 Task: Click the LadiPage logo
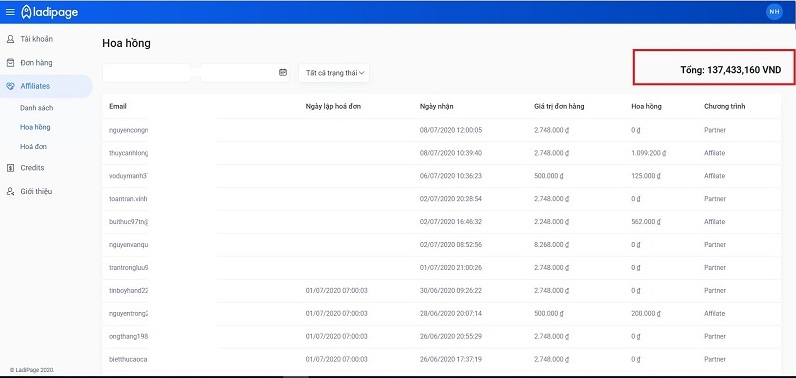pyautogui.click(x=50, y=12)
